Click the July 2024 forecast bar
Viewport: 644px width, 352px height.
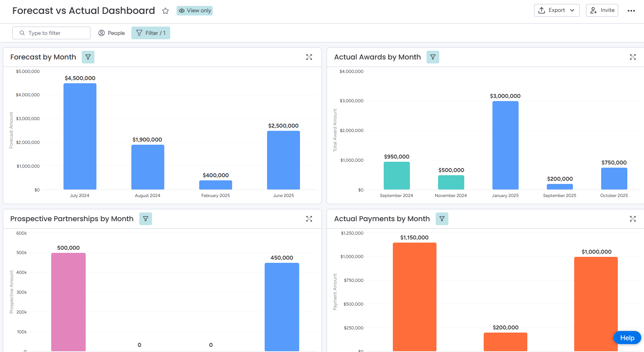80,136
